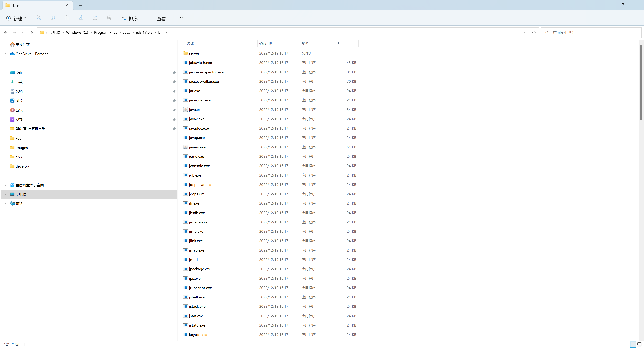This screenshot has height=348, width=644.
Task: Select the javac.exe file
Action: click(197, 119)
